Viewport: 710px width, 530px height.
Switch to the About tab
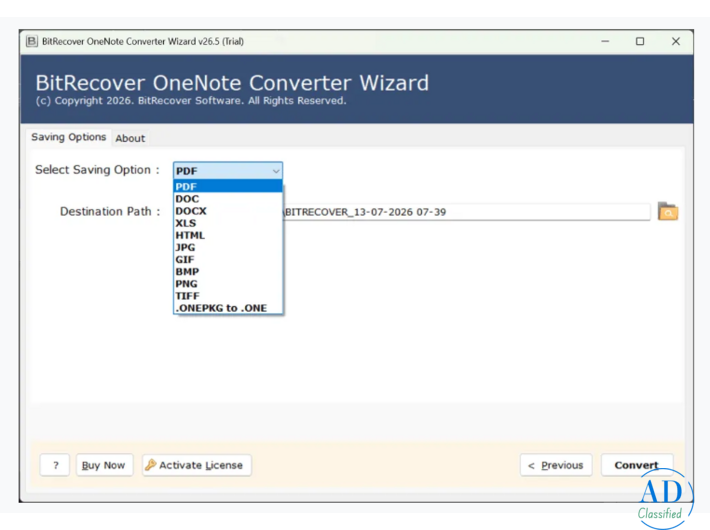pos(130,138)
